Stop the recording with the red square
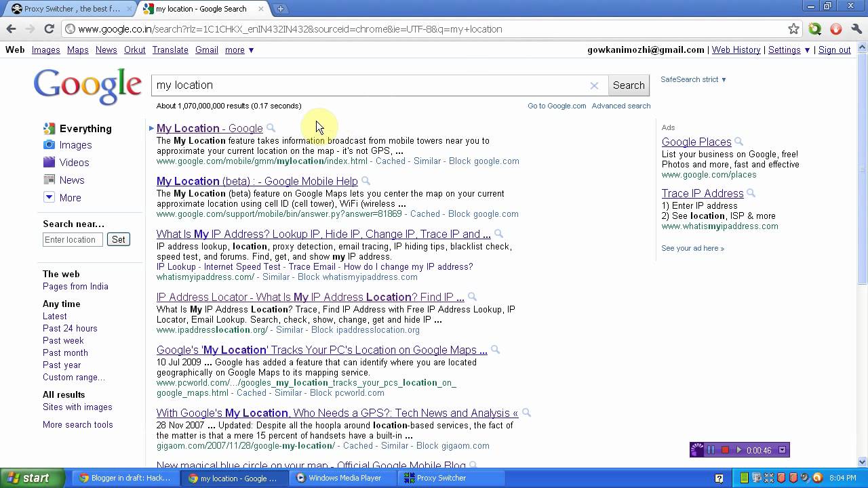The height and width of the screenshot is (488, 868). tap(725, 450)
